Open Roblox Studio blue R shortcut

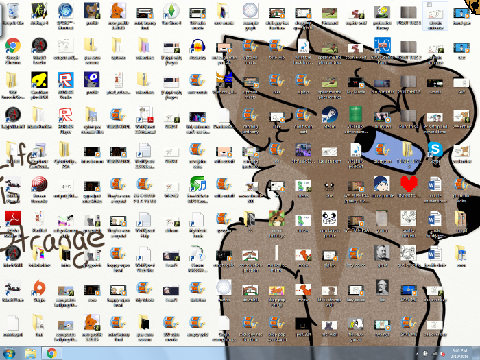tap(66, 80)
